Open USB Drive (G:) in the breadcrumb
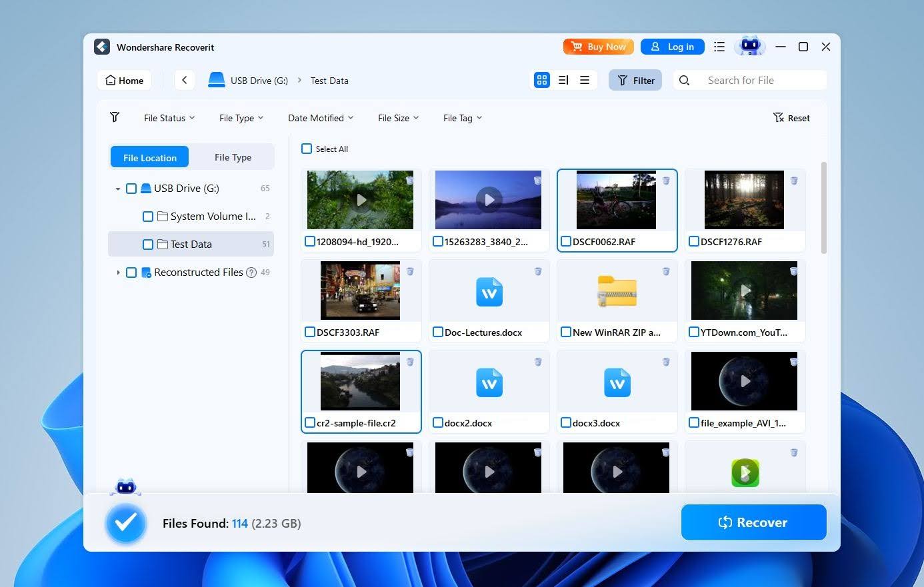The height and width of the screenshot is (587, 924). click(x=259, y=81)
